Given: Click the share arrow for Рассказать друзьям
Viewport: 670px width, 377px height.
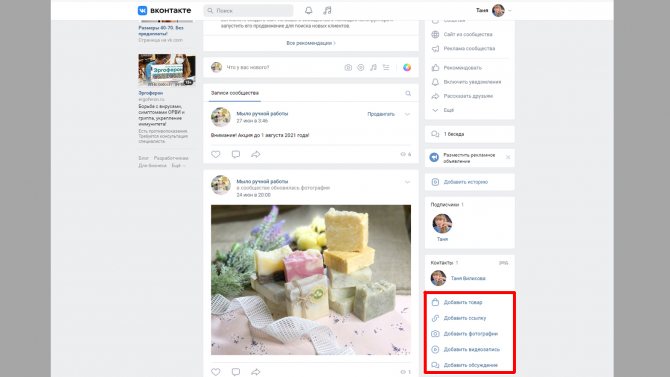Looking at the screenshot, I should [x=435, y=96].
